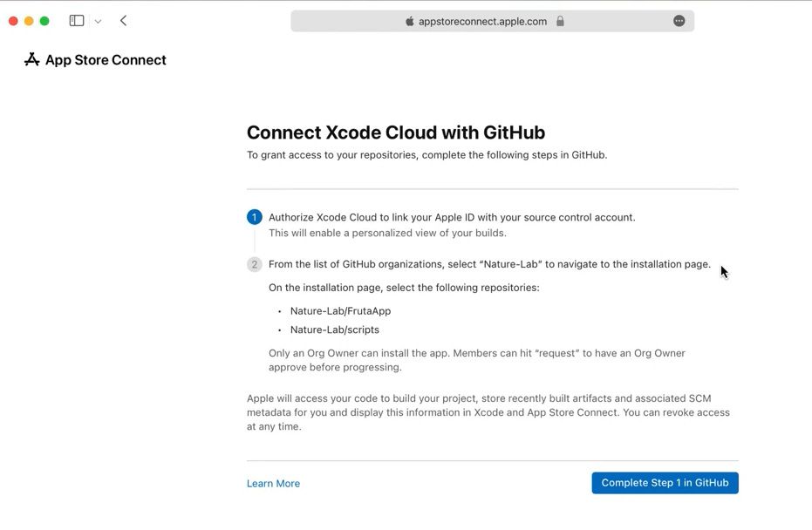Click the 'Only an Org Owner can install' note
The width and height of the screenshot is (812, 530).
click(477, 360)
